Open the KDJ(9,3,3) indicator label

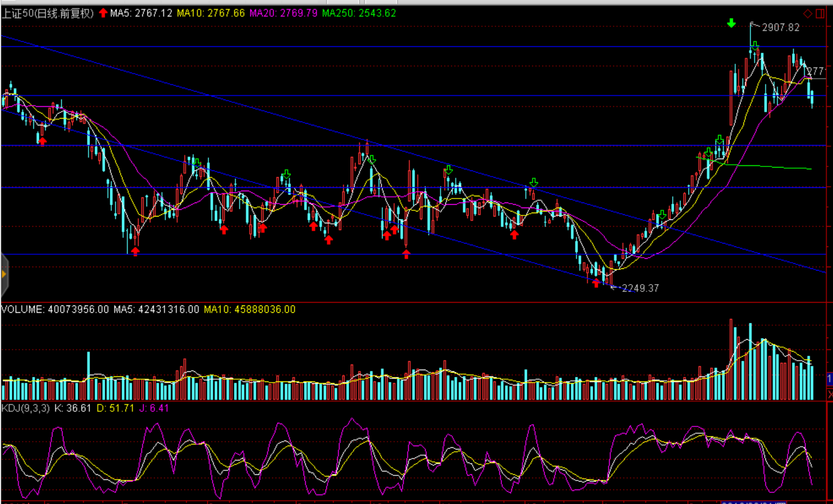pyautogui.click(x=26, y=408)
